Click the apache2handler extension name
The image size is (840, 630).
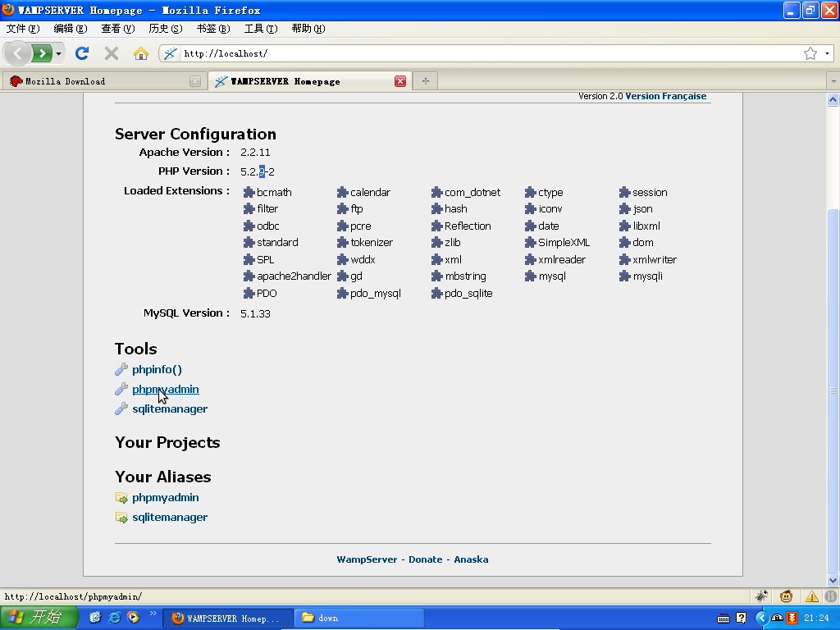(294, 276)
